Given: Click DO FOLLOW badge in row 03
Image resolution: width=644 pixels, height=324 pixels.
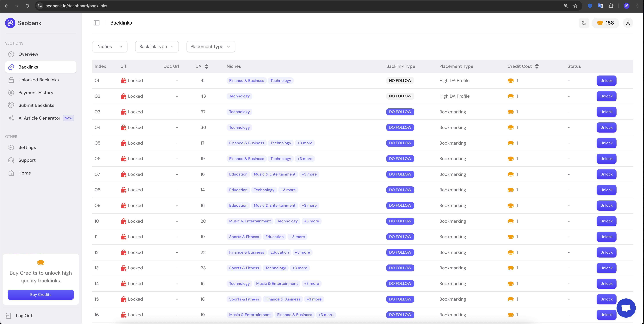Looking at the screenshot, I should [x=400, y=112].
